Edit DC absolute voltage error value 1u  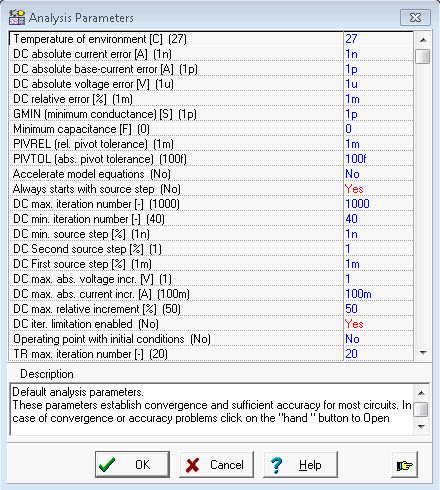[x=378, y=84]
